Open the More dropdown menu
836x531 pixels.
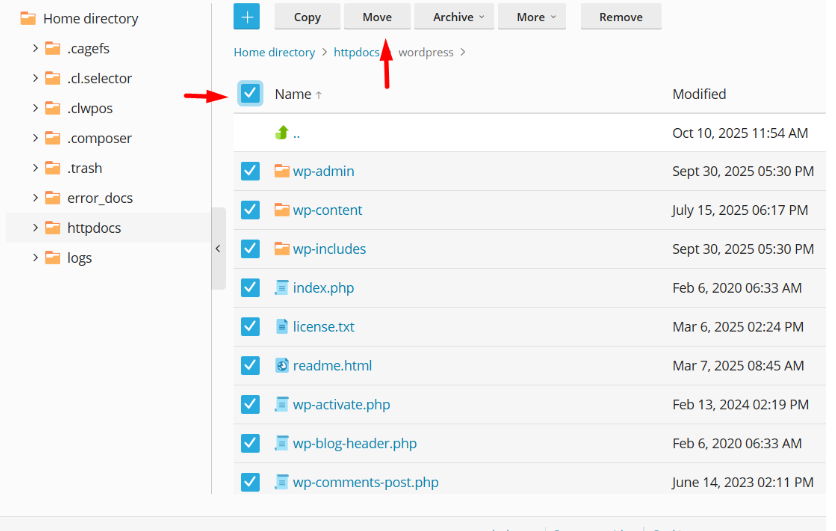coord(535,17)
